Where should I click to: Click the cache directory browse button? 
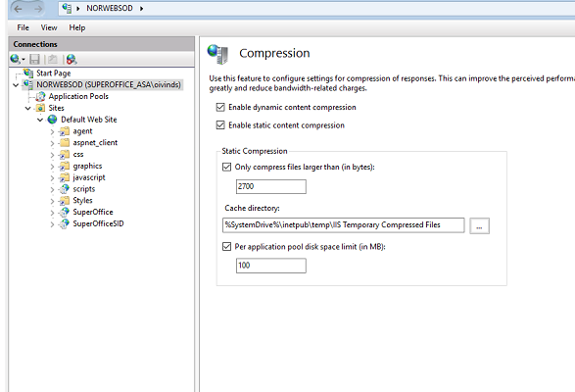(479, 225)
